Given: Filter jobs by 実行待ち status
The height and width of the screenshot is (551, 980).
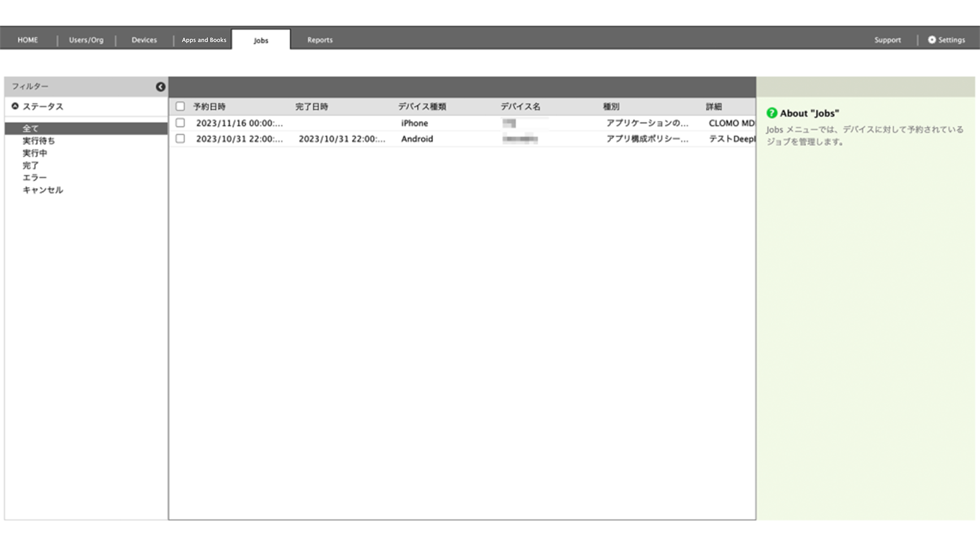Looking at the screenshot, I should (39, 141).
